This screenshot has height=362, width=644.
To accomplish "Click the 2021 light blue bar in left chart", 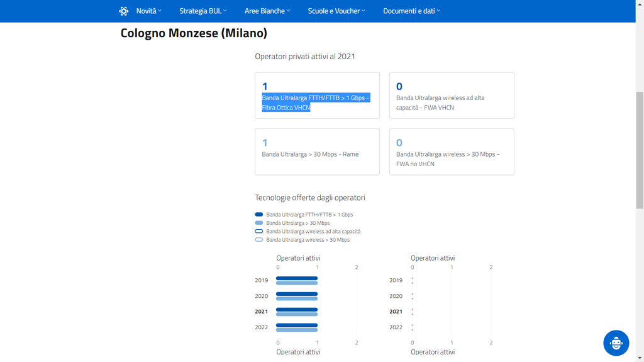I will [x=297, y=314].
